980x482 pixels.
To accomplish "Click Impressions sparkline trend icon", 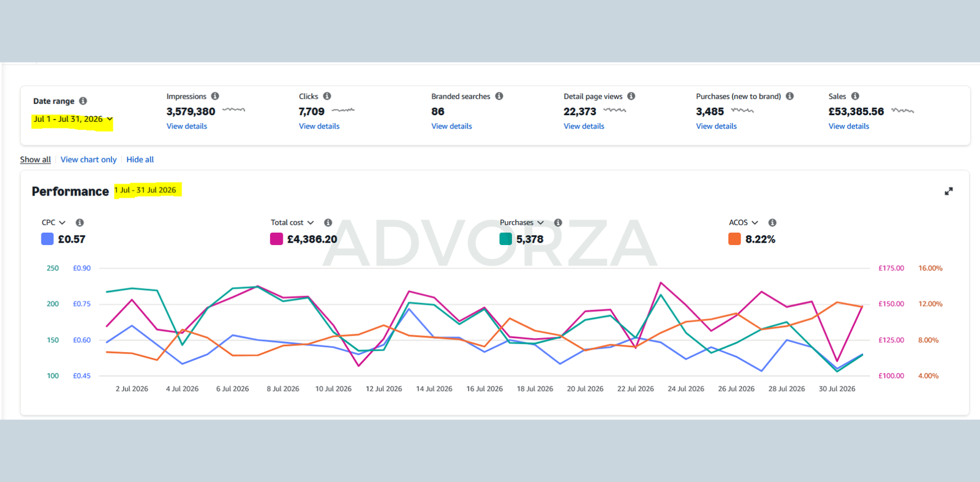I will click(x=233, y=110).
